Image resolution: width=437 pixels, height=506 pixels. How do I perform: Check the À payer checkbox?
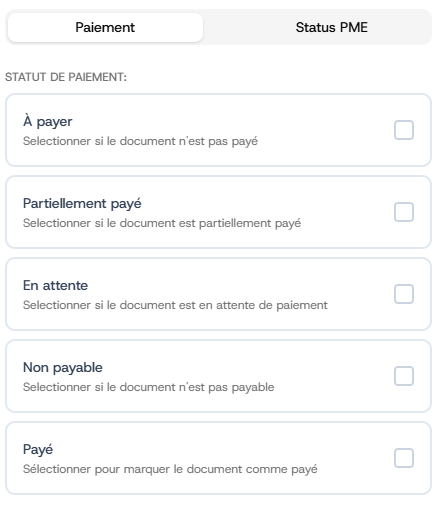tap(404, 130)
